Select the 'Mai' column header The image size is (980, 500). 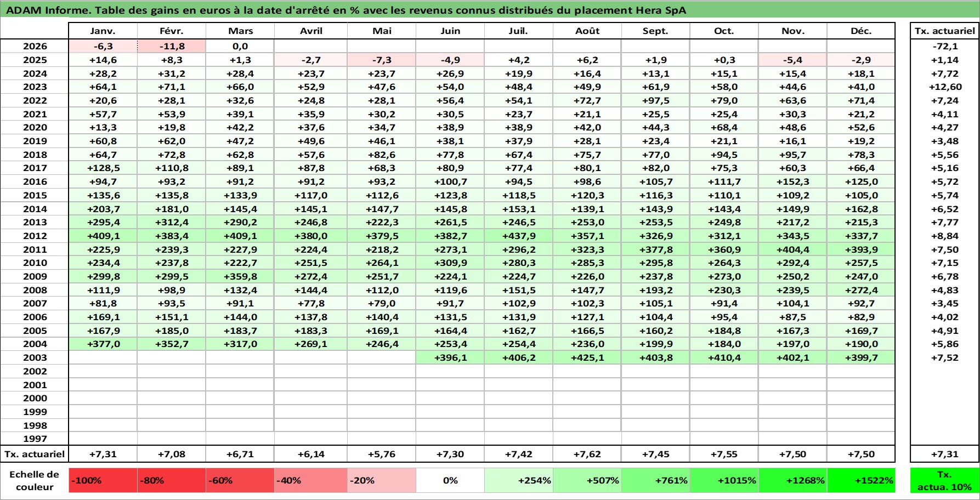click(382, 31)
